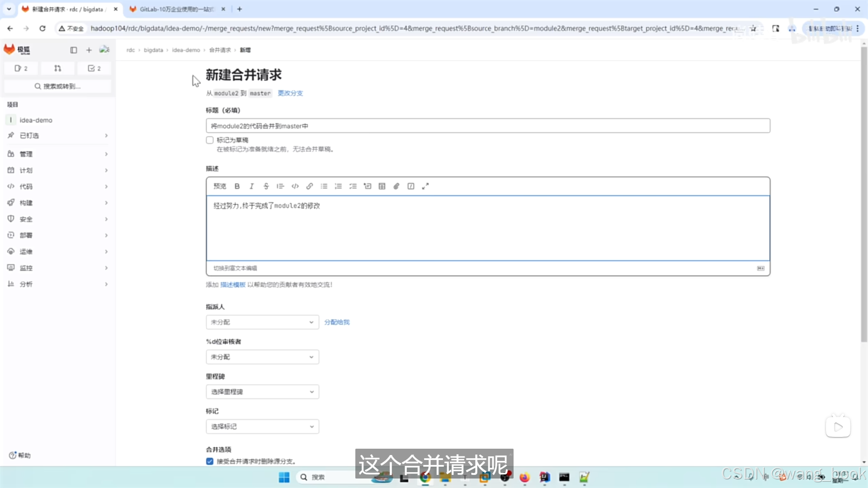Switch to preview mode with 预览
The height and width of the screenshot is (488, 868).
pyautogui.click(x=220, y=186)
